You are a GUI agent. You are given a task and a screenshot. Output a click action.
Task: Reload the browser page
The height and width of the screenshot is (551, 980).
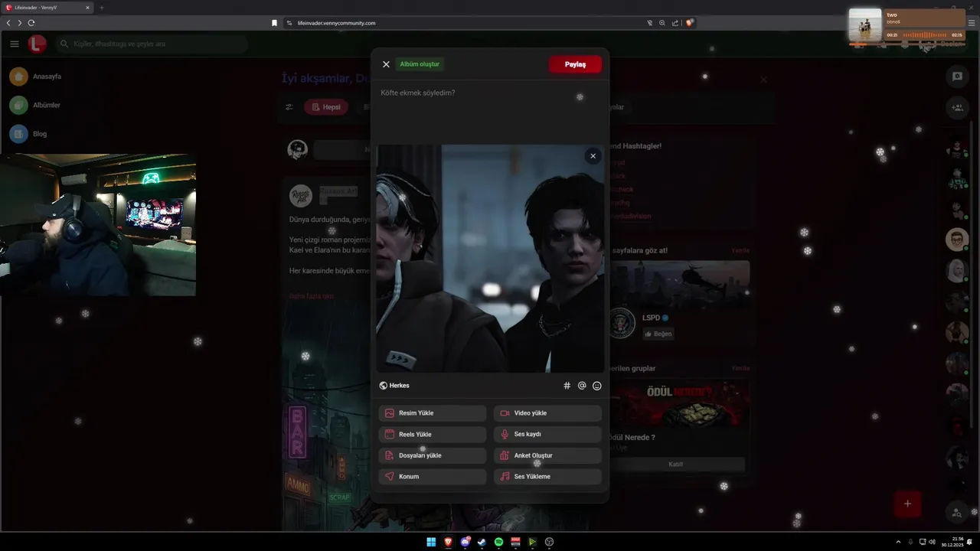coord(31,23)
